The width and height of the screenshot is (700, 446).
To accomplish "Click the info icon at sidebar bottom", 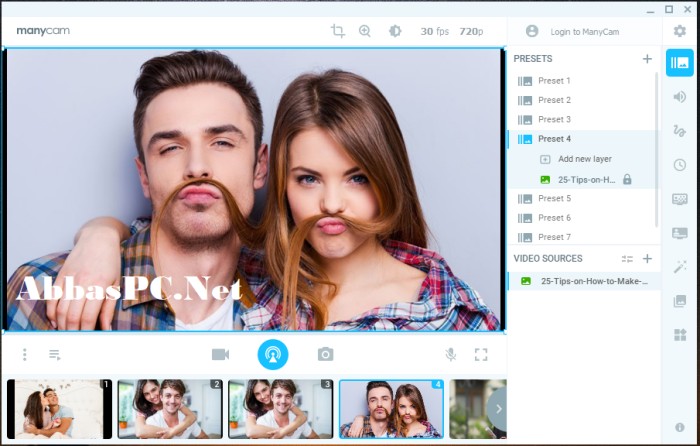I will pyautogui.click(x=679, y=427).
